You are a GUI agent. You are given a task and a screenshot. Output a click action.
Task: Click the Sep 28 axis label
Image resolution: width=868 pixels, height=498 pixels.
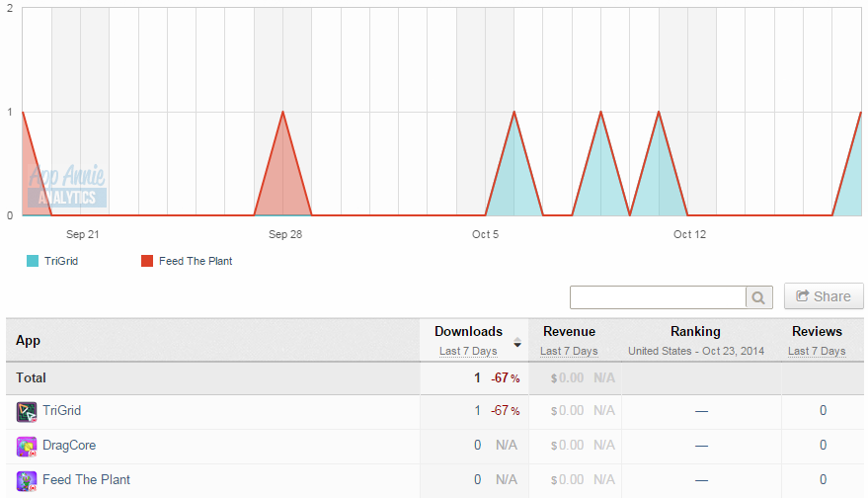click(285, 234)
